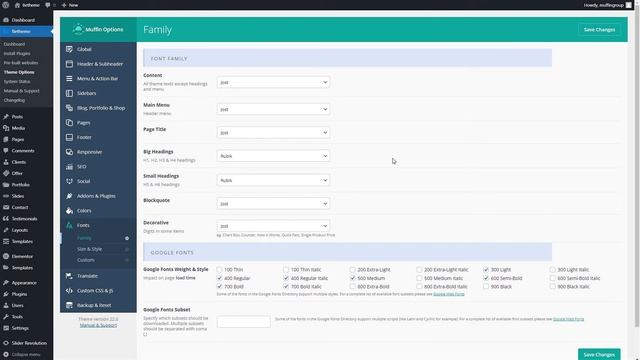Open the Pages options icon
Viewport: 640px width, 360px height.
tap(69, 122)
